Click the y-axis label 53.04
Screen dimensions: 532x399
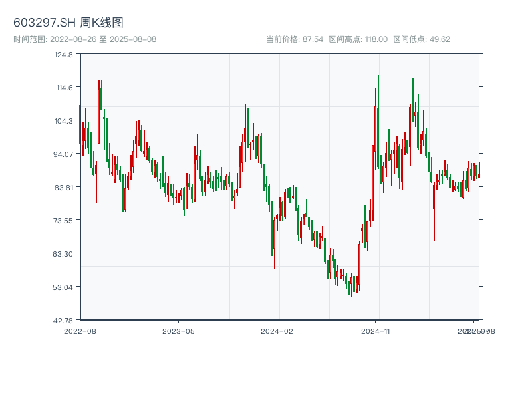pyautogui.click(x=63, y=287)
